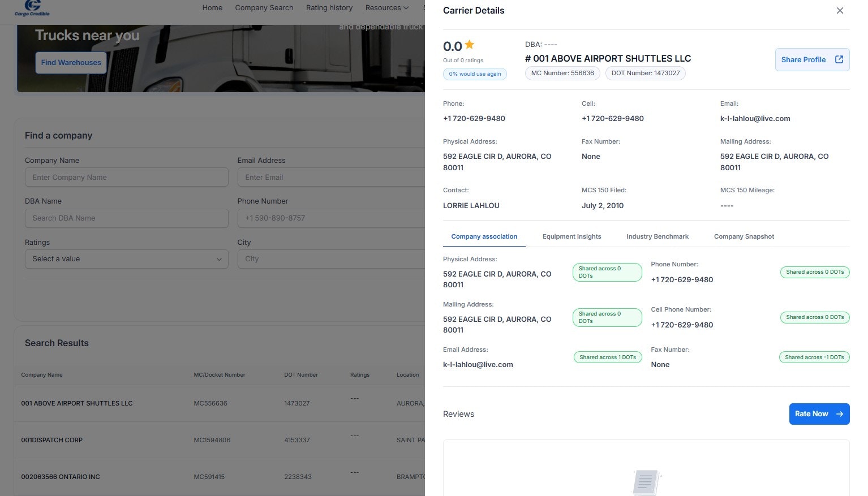Focus the City input field

331,259
